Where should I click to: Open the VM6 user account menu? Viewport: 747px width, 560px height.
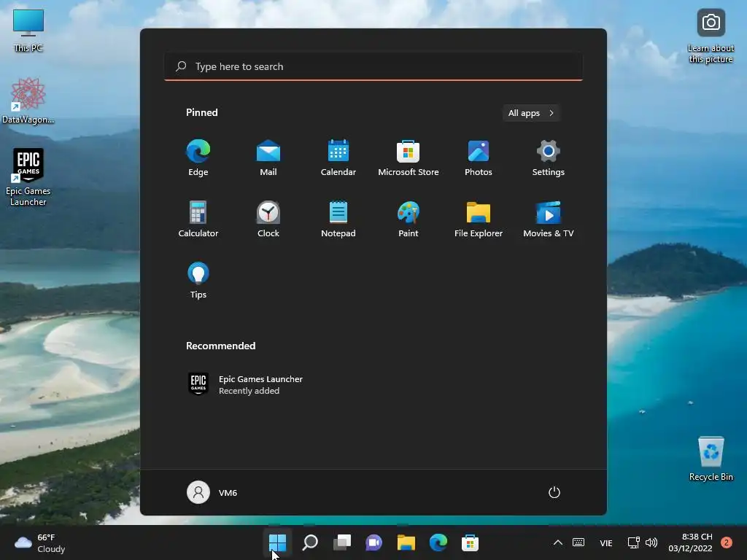click(x=212, y=492)
